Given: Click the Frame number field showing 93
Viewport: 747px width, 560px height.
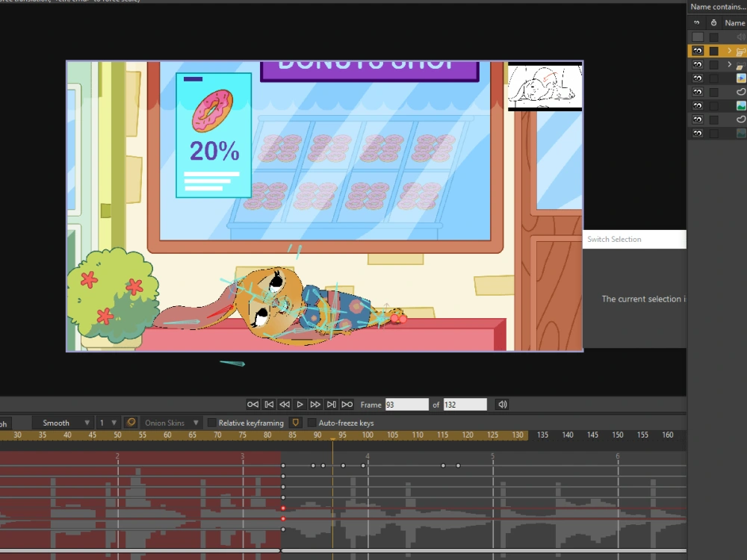Looking at the screenshot, I should [406, 405].
